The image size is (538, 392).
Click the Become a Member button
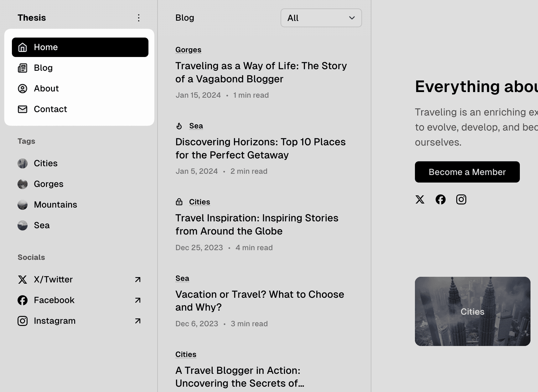click(467, 172)
